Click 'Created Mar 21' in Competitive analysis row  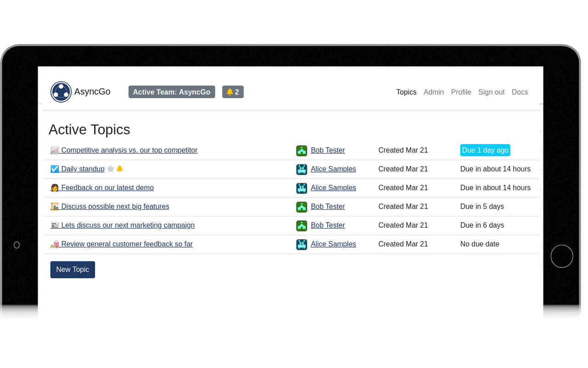pos(403,150)
